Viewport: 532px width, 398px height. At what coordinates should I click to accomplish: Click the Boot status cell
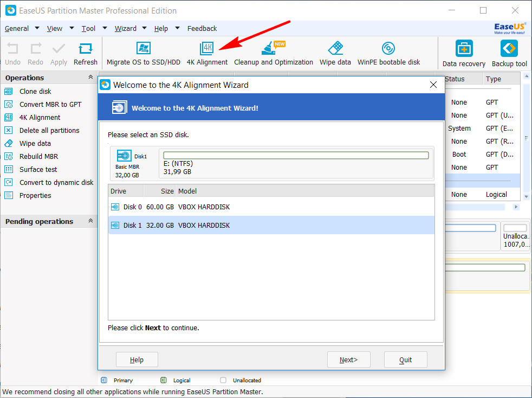[x=459, y=154]
